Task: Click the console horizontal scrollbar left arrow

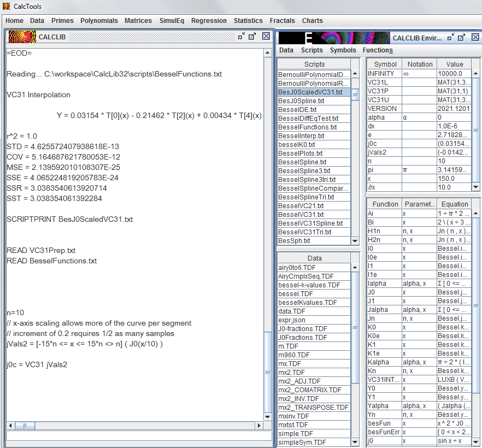Action: point(10,426)
